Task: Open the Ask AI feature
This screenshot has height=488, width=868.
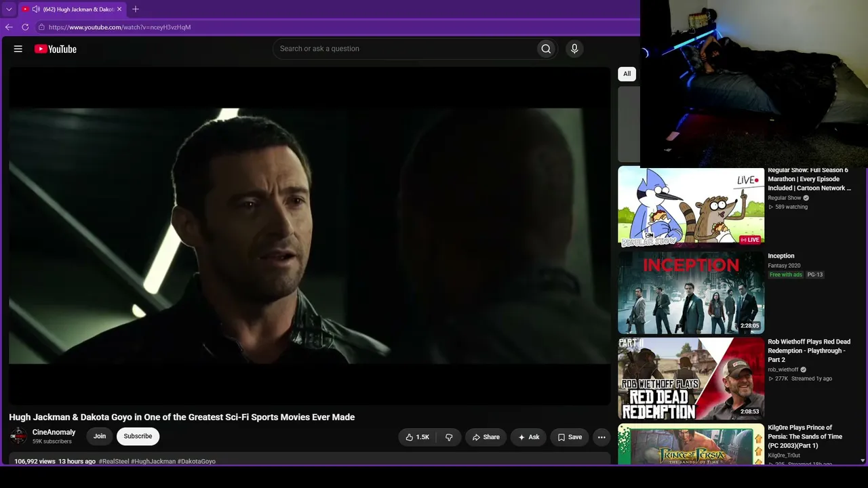Action: point(528,437)
